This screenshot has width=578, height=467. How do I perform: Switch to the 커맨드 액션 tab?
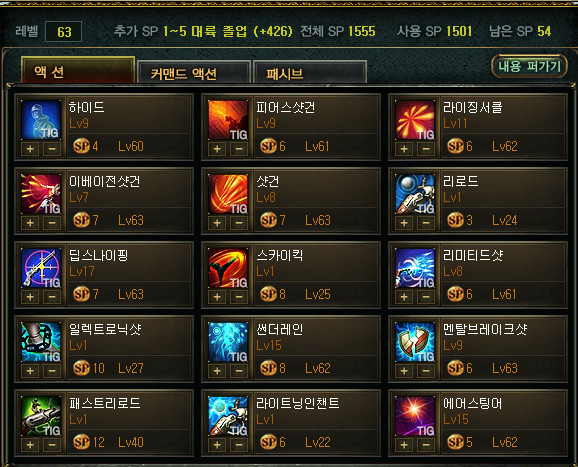194,73
